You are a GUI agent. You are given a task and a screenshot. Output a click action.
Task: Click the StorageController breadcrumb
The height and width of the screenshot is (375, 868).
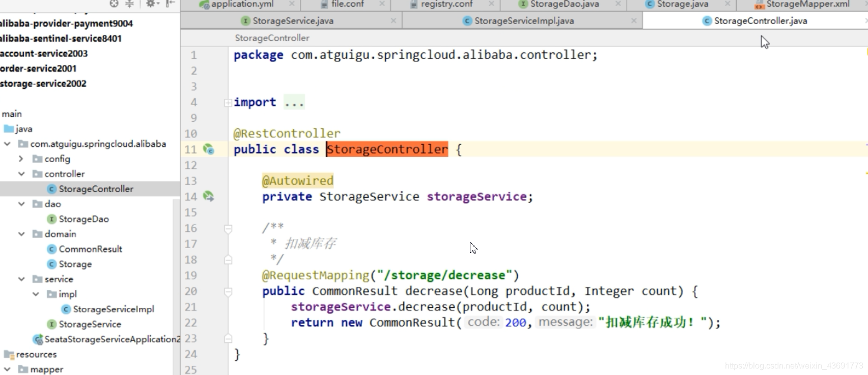(x=272, y=38)
